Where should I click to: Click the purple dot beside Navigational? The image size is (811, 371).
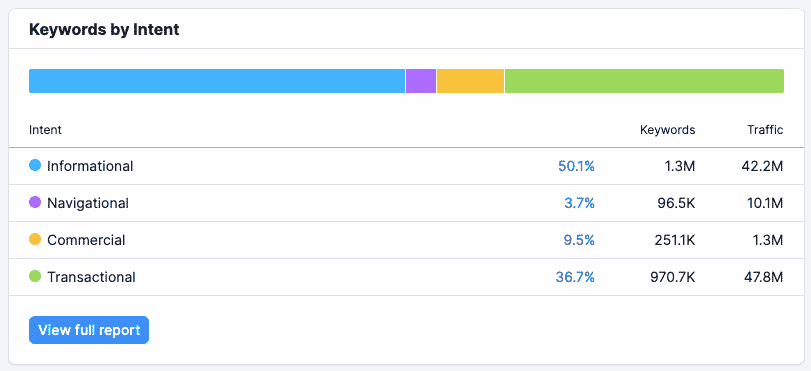pyautogui.click(x=35, y=202)
